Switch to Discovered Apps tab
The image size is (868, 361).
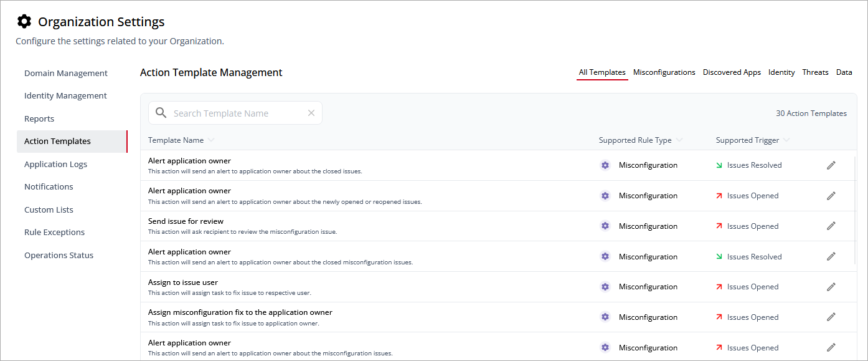click(732, 72)
